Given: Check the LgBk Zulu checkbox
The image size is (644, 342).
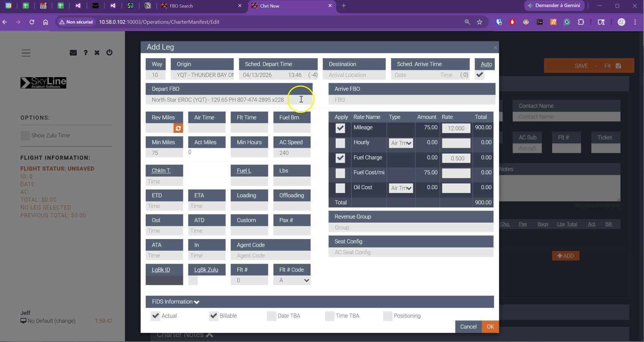Looking at the screenshot, I should [193, 280].
